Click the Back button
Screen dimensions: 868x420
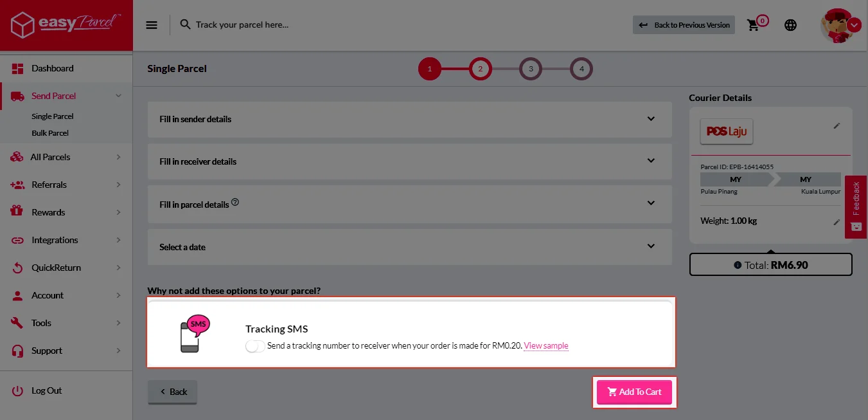[x=173, y=392]
